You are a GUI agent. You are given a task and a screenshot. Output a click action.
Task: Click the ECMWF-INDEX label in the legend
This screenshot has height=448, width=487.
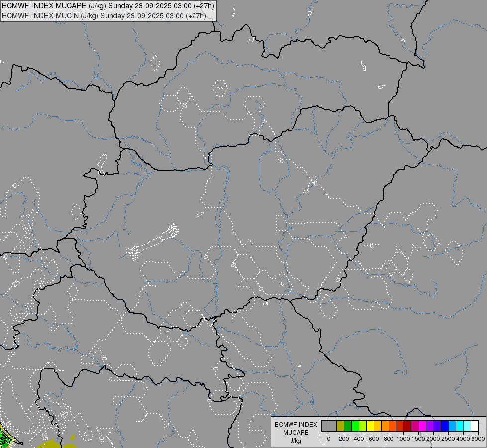[x=296, y=425]
